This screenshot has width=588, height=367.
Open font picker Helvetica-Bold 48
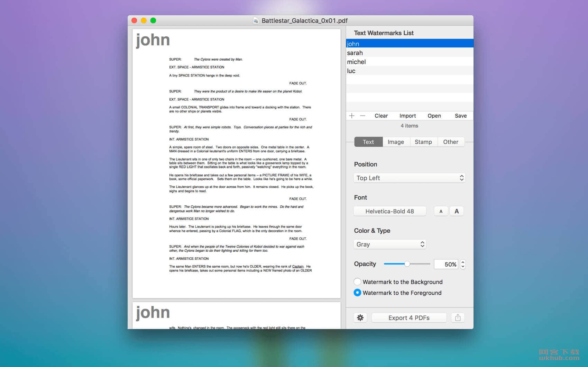[390, 211]
